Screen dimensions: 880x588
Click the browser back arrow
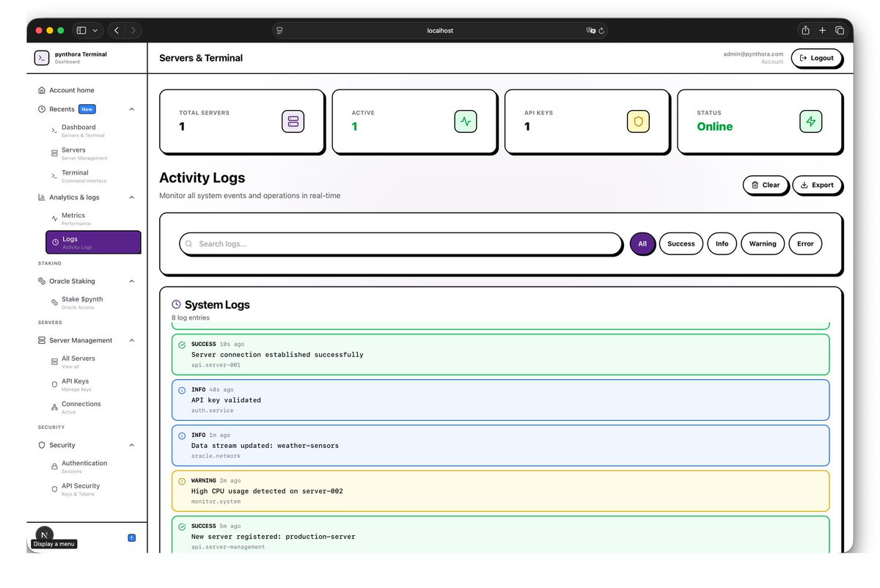pos(117,30)
